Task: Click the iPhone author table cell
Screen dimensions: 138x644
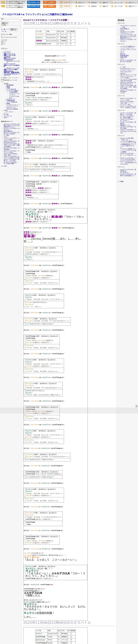Action: [x=52, y=640]
